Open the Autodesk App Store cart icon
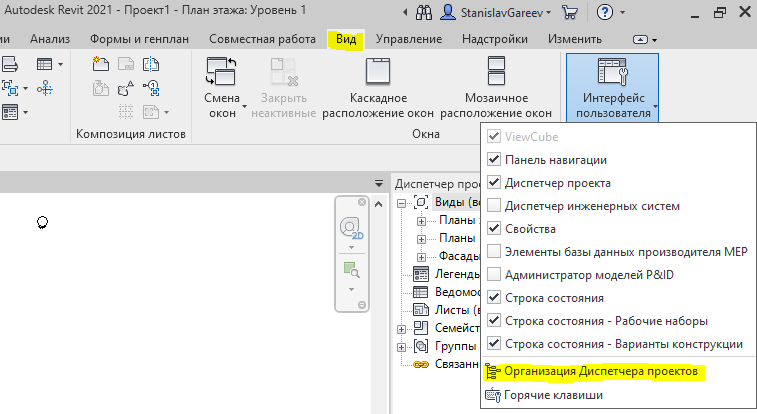Viewport: 757px width, 414px height. 570,13
